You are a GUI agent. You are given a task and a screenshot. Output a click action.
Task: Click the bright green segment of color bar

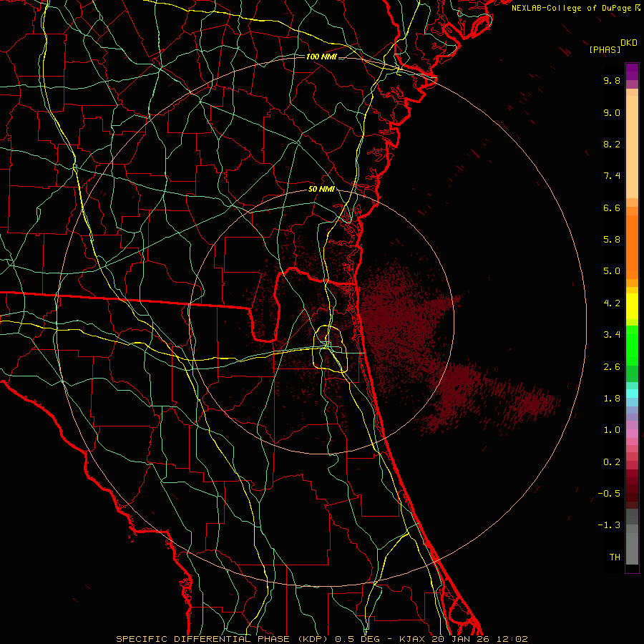pyautogui.click(x=632, y=346)
